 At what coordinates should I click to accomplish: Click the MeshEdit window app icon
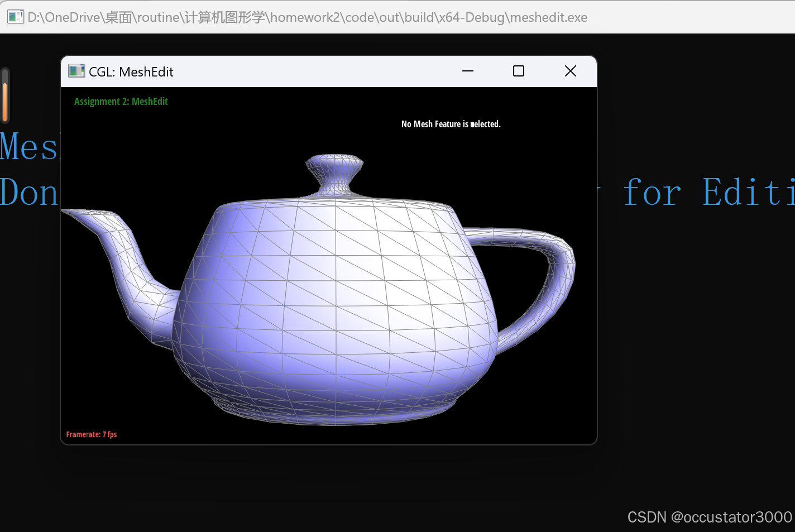pyautogui.click(x=76, y=71)
